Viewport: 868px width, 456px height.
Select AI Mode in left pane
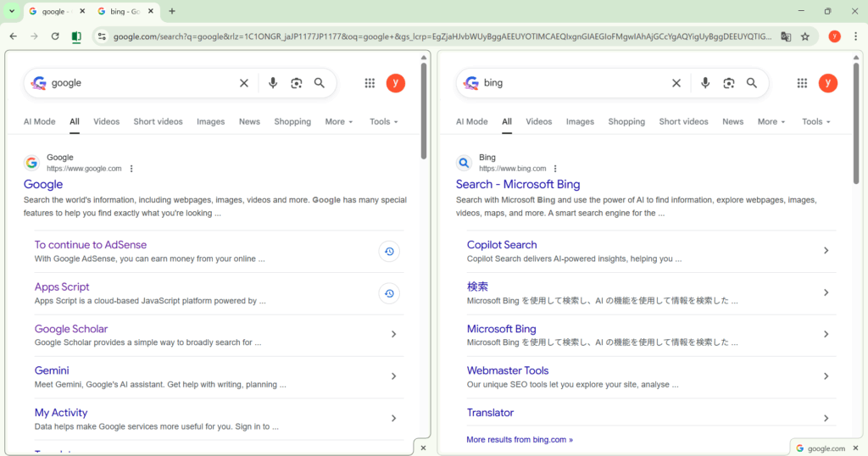39,122
